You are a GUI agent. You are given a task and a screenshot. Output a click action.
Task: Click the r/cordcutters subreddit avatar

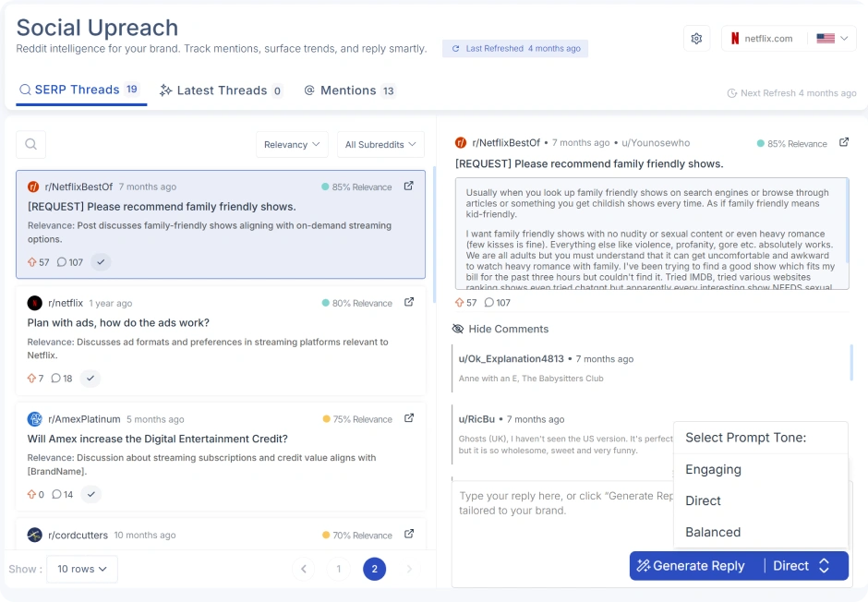pyautogui.click(x=35, y=535)
